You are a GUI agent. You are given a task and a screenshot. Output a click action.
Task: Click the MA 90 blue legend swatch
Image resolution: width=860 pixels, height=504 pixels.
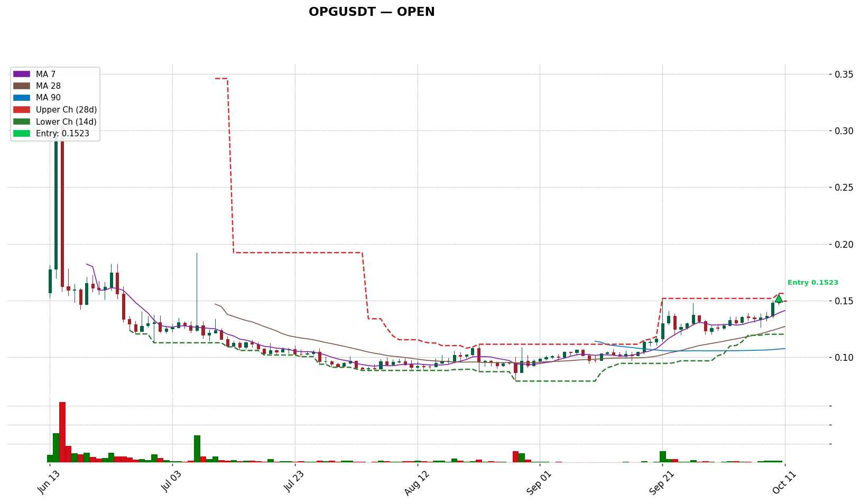22,98
